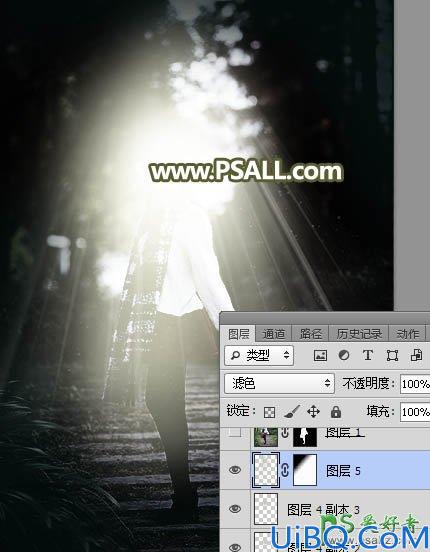This screenshot has width=430, height=552.
Task: Filter layers by smart object icon
Action: (416, 355)
